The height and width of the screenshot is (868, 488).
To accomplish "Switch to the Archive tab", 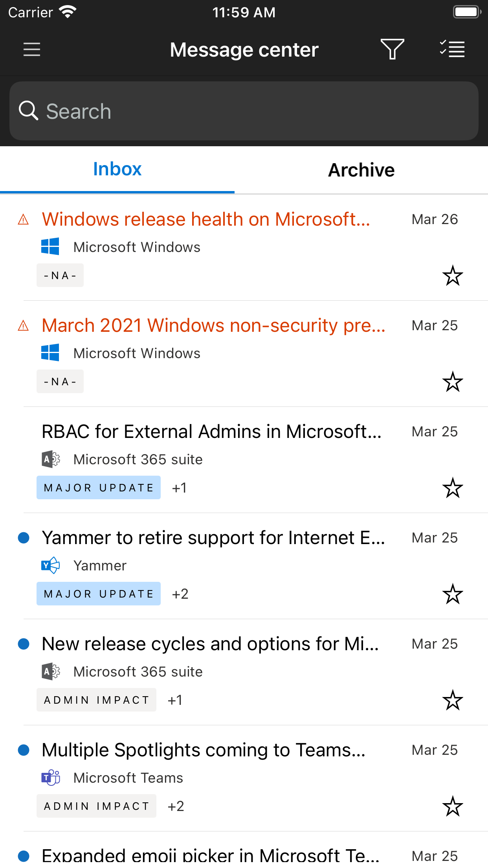I will [361, 169].
